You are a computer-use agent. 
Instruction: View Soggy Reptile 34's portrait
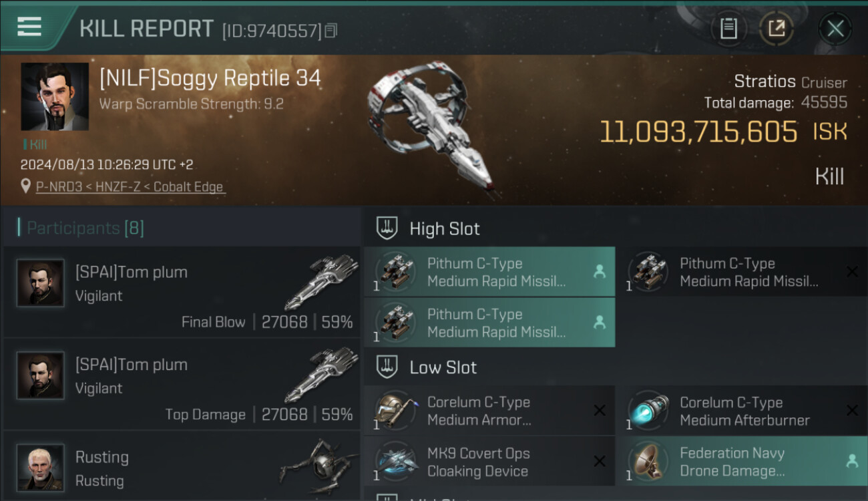pos(55,97)
